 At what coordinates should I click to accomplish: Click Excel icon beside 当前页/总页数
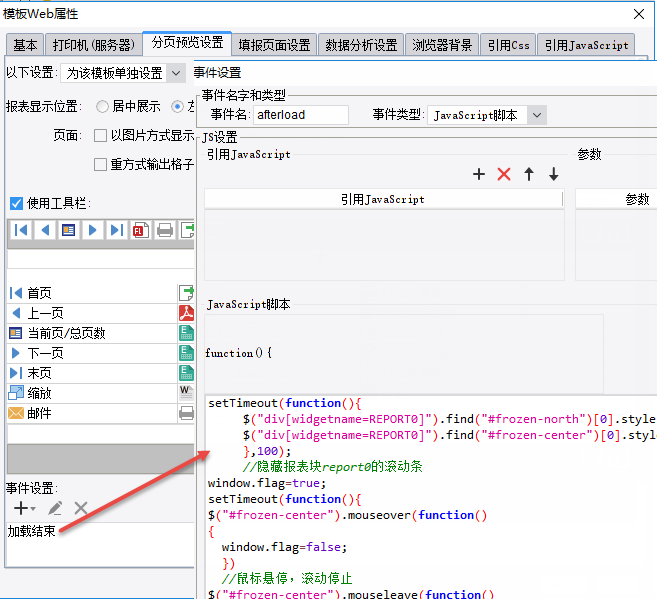tap(186, 333)
